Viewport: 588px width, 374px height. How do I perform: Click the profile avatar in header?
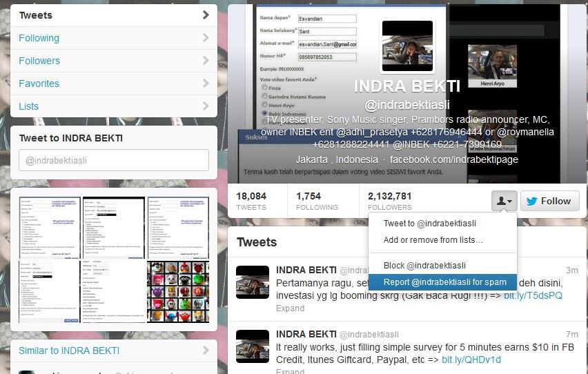tap(407, 46)
